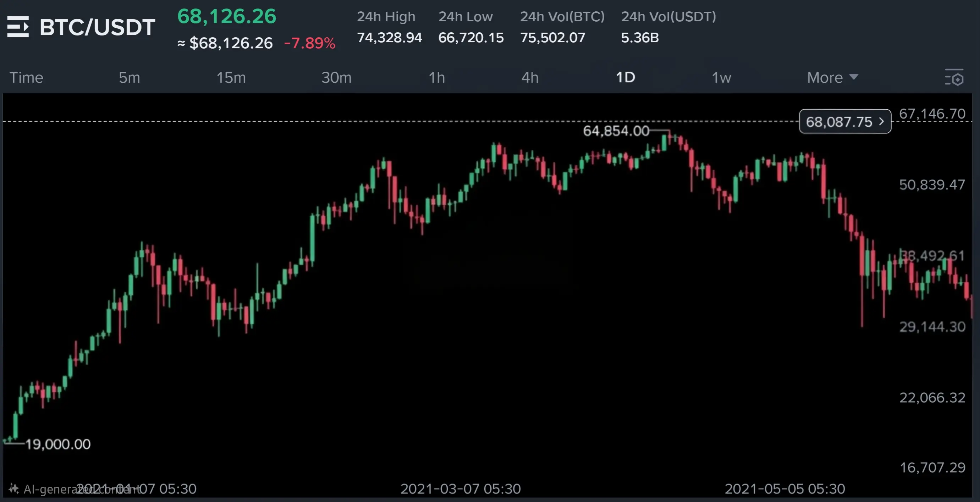Viewport: 980px width, 502px height.
Task: Open the trading pair list menu icon
Action: tap(18, 27)
